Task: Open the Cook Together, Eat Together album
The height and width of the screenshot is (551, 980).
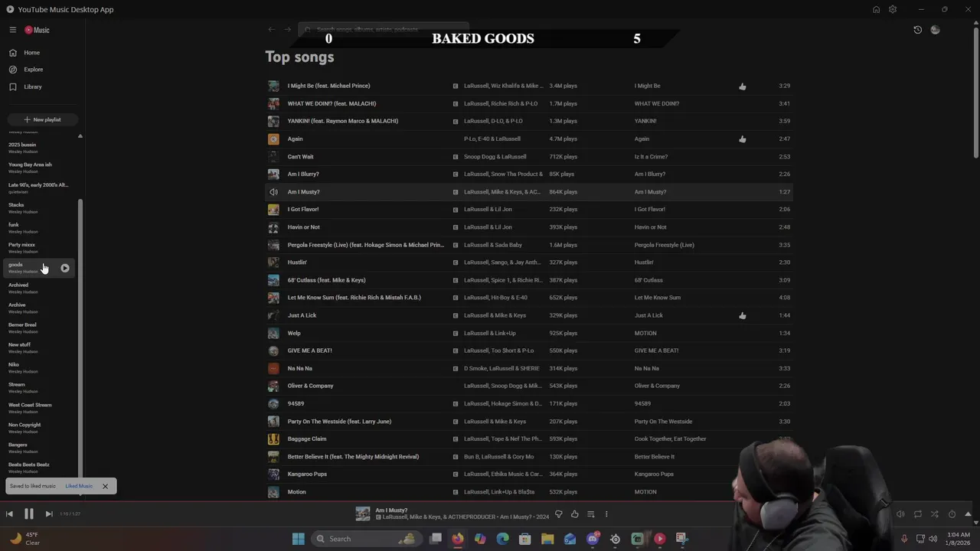Action: point(670,439)
